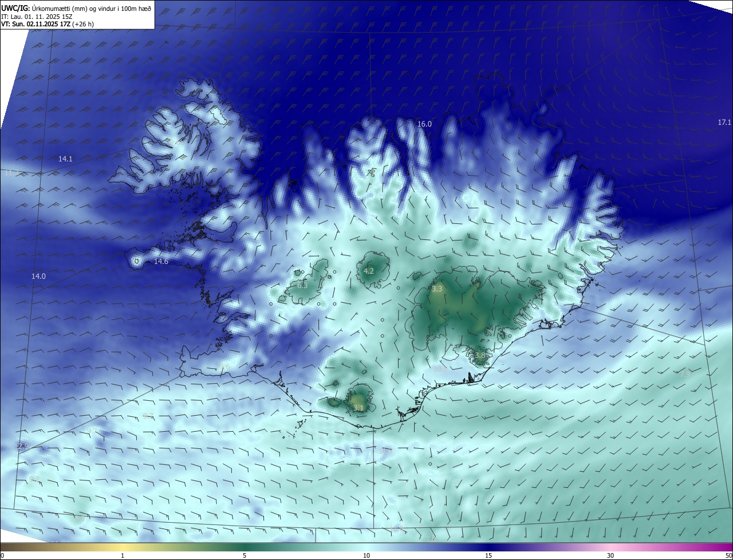Screen dimensions: 733x560
Task: Click the 10 tick label on the color scale
Action: (x=366, y=555)
